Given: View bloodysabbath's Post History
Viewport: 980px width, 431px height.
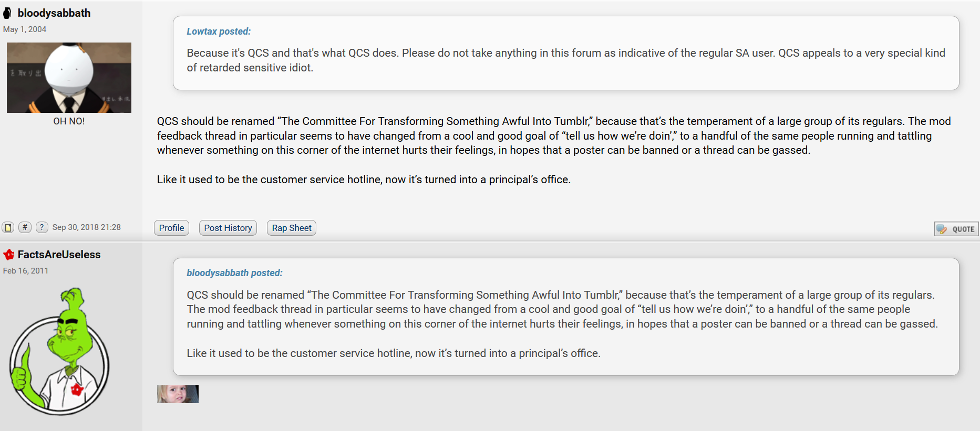Looking at the screenshot, I should click(x=228, y=228).
